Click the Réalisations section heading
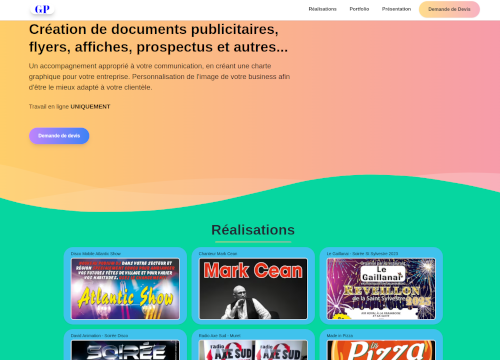The width and height of the screenshot is (500, 360). (x=253, y=230)
